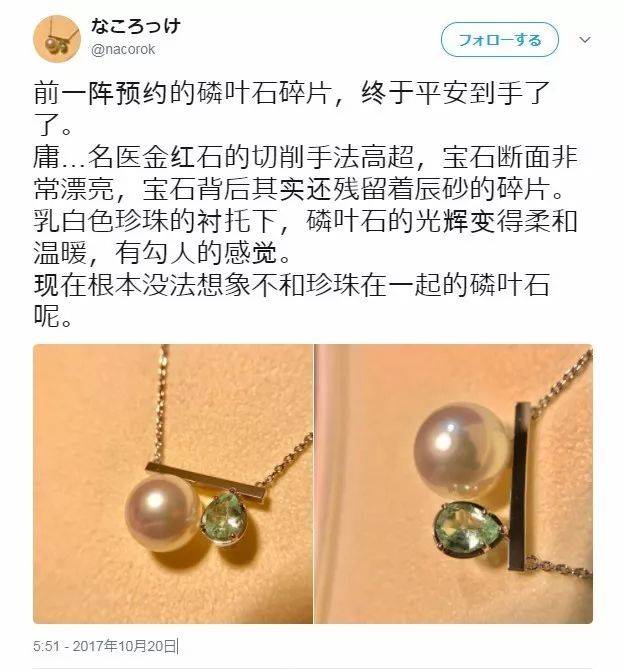
Task: Click the first line of the tweet text
Action: click(x=291, y=93)
